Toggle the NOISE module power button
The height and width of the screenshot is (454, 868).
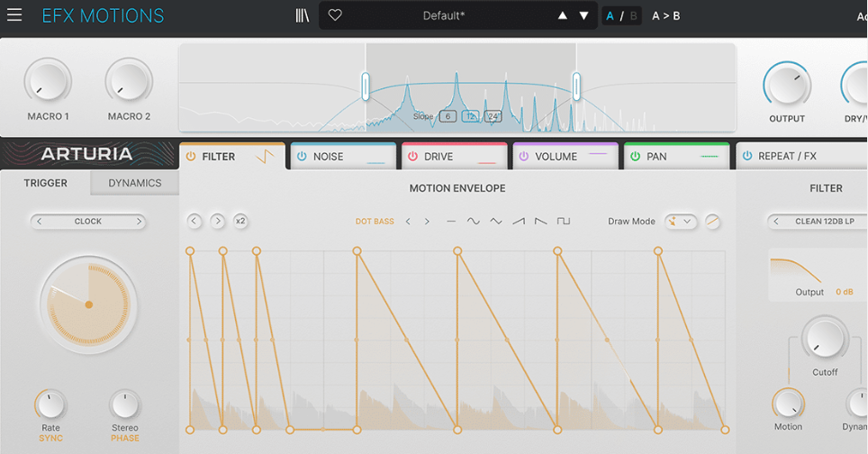pos(302,157)
